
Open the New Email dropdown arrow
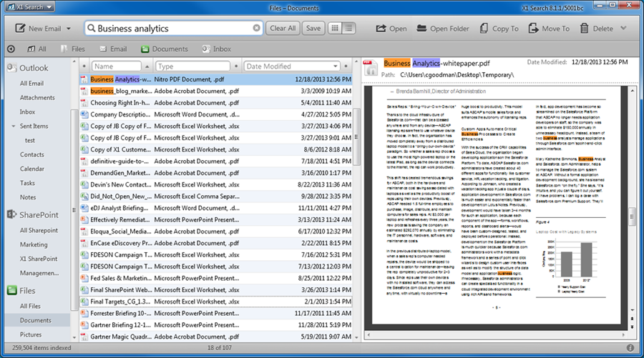tap(69, 29)
